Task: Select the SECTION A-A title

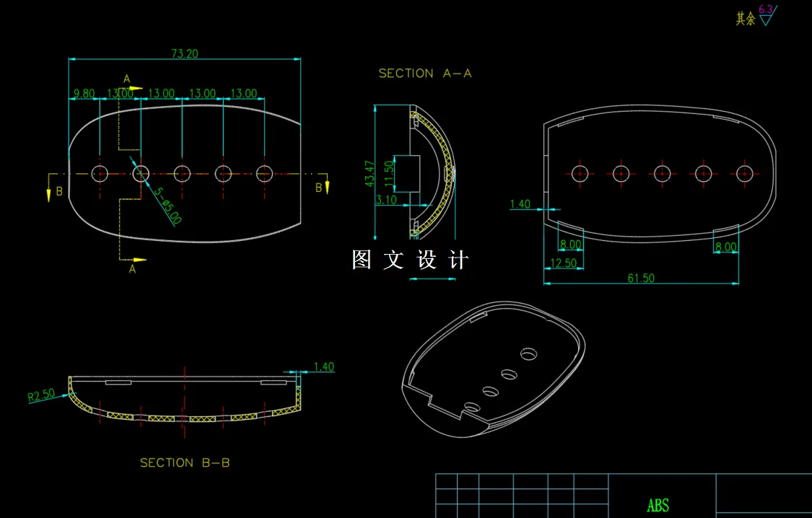Action: coord(425,73)
